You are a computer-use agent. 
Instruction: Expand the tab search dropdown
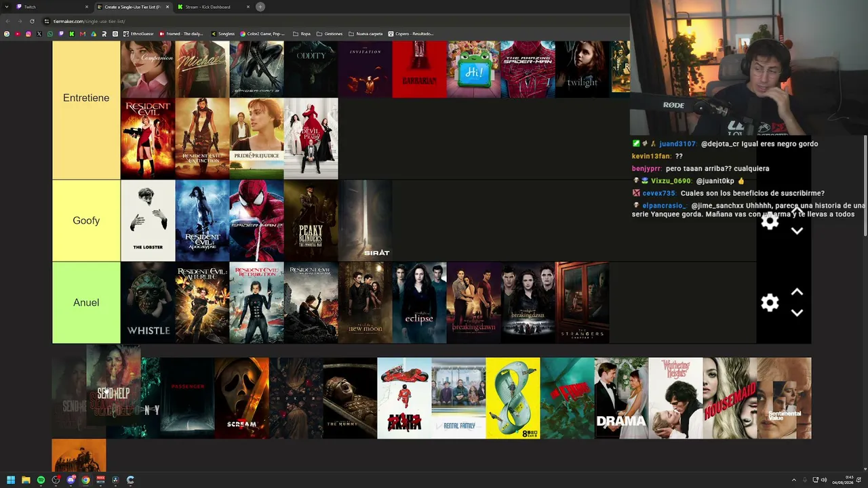[x=7, y=7]
